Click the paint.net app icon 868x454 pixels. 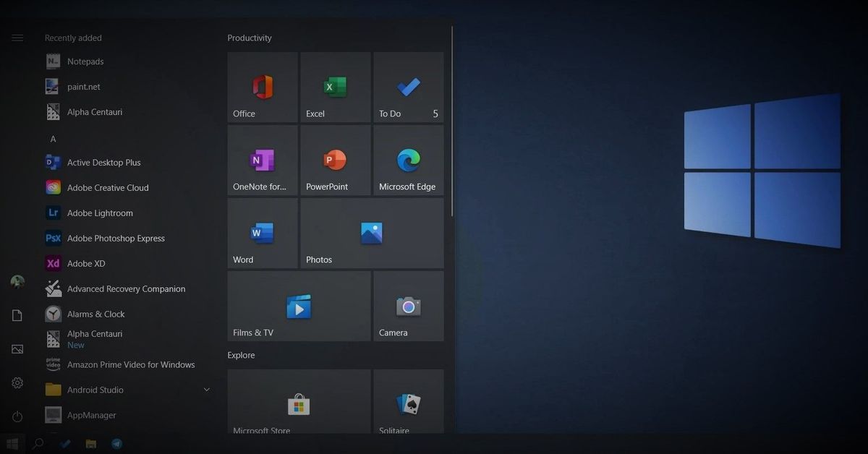53,87
